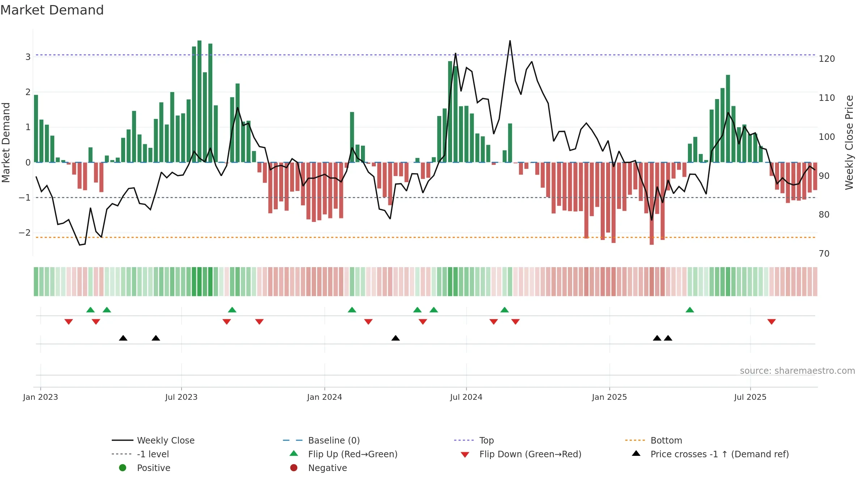Click the "Weekly Close Price" right axis title

click(849, 142)
